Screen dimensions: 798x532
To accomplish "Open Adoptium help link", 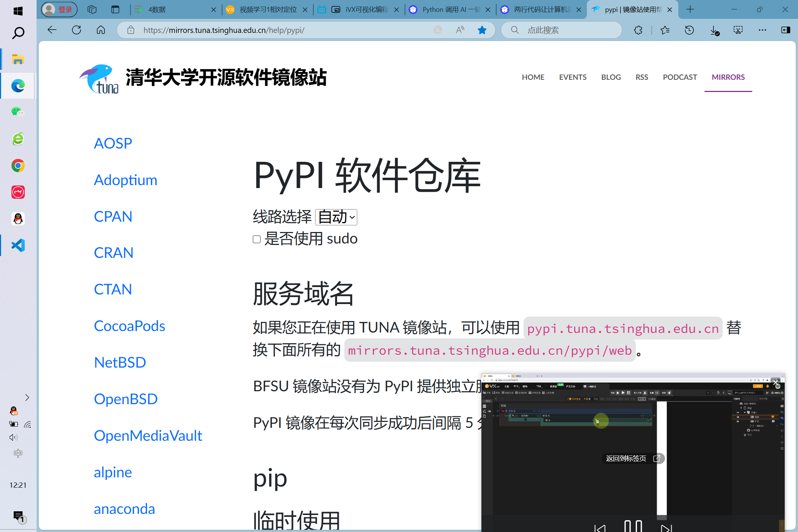I will point(126,180).
